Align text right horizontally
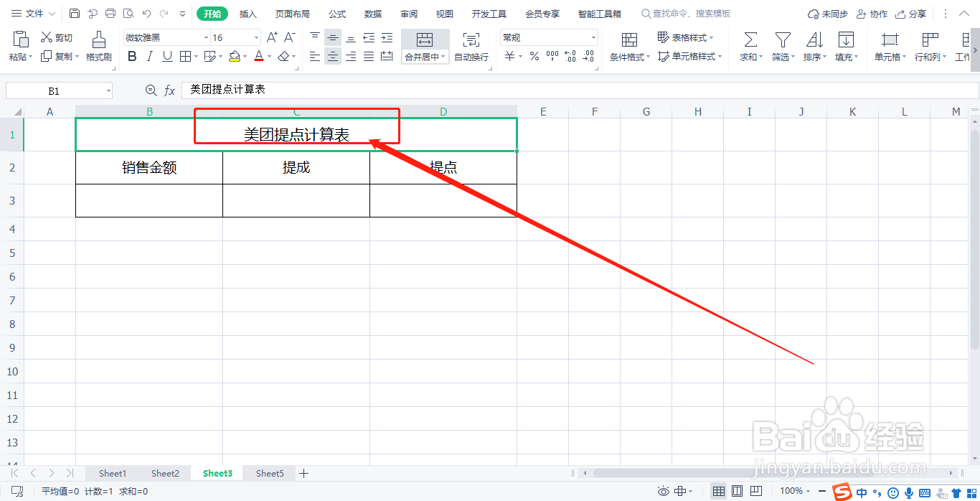This screenshot has width=980, height=501. (351, 56)
